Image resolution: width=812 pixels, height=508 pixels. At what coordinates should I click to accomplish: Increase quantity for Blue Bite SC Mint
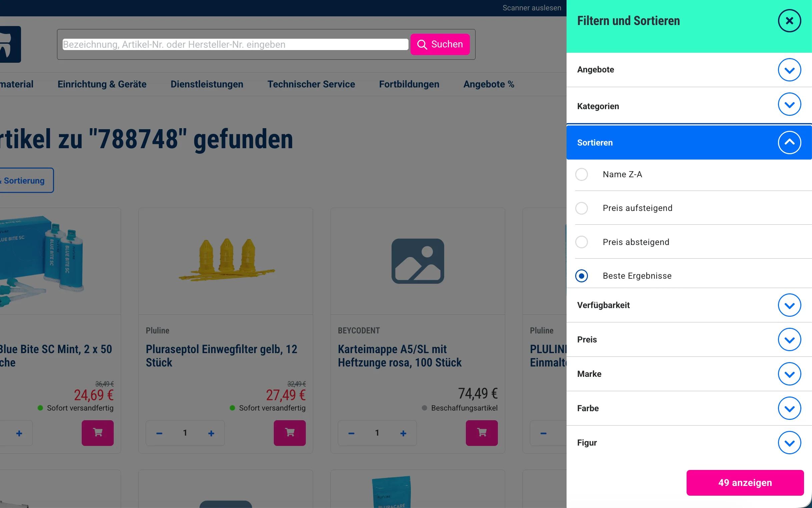(19, 433)
